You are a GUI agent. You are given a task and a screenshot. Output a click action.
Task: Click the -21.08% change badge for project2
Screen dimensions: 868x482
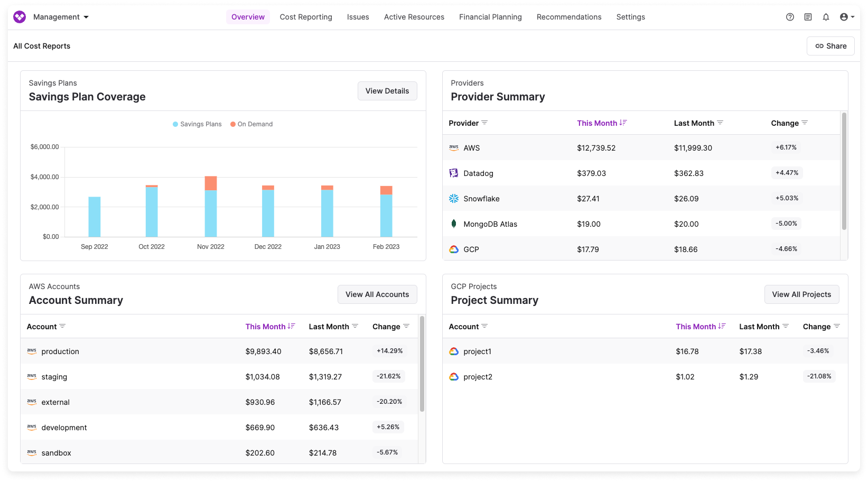[x=819, y=376]
